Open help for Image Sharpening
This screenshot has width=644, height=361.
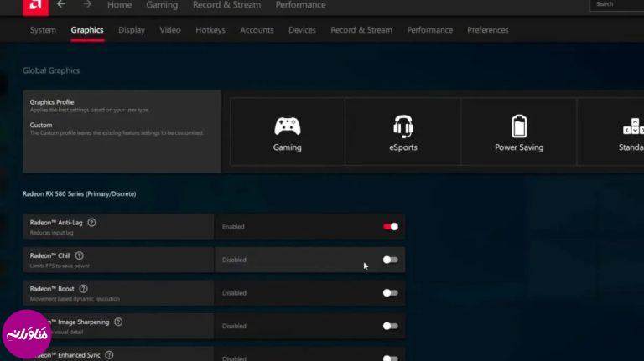click(118, 322)
